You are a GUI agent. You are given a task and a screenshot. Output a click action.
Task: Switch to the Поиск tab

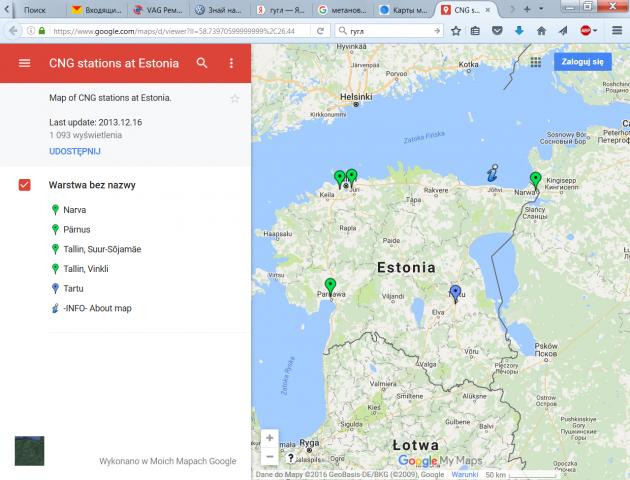pyautogui.click(x=35, y=10)
